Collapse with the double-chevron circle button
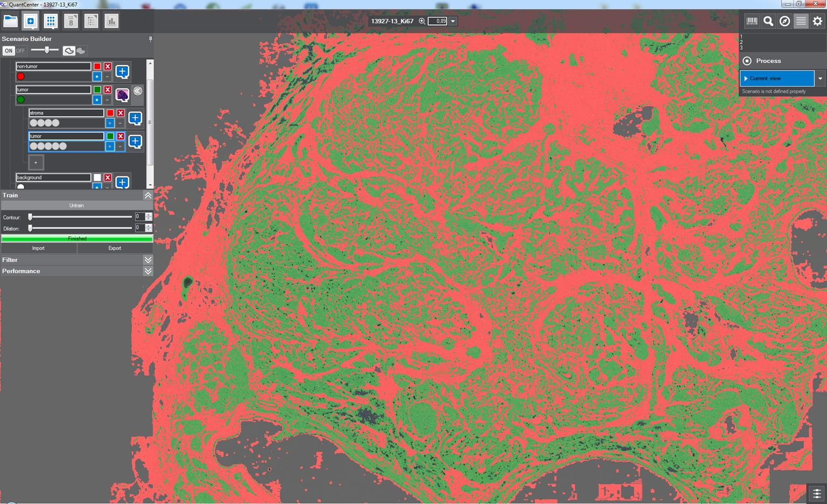The width and height of the screenshot is (827, 504). [138, 90]
